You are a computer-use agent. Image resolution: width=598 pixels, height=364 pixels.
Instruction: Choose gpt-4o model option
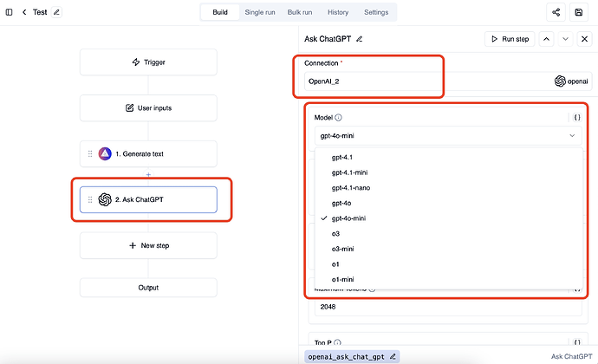click(x=449, y=203)
